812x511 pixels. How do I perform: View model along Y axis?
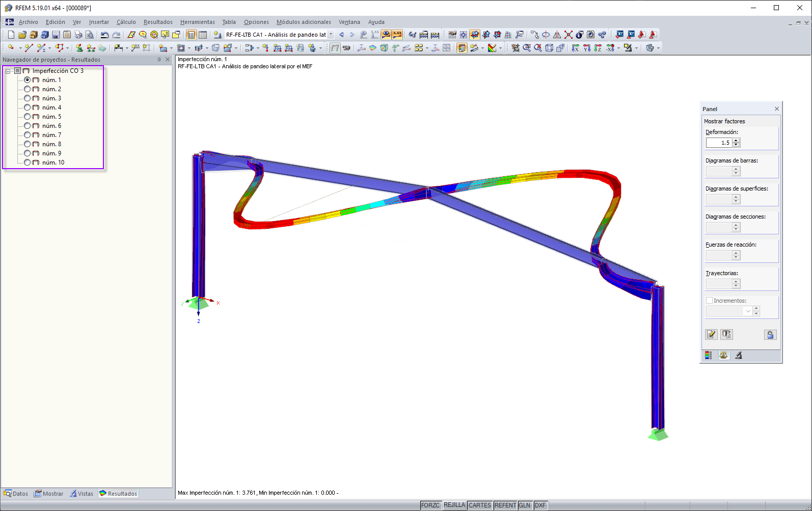pos(587,48)
